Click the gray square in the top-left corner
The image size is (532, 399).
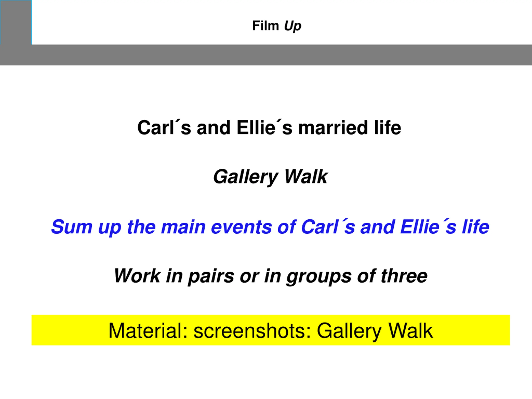(x=16, y=22)
